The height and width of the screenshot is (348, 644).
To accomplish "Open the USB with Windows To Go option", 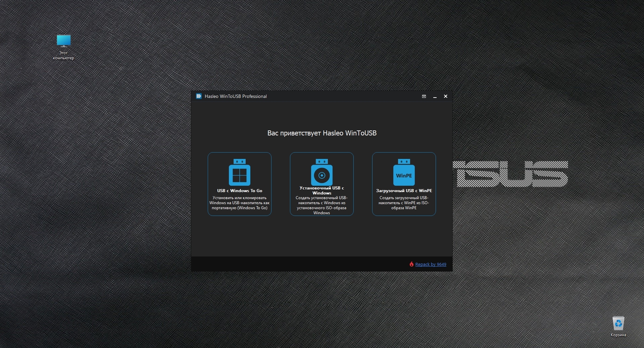I will click(x=239, y=184).
